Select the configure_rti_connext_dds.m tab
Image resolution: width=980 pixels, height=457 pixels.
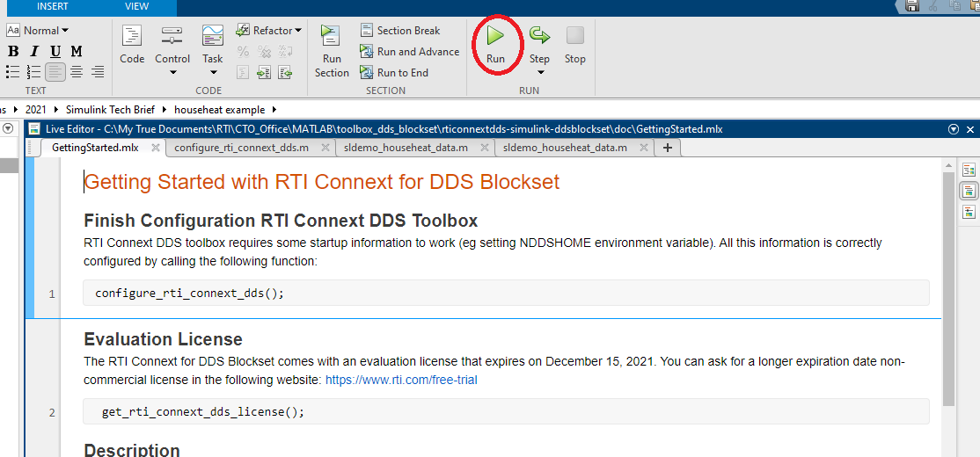(241, 148)
